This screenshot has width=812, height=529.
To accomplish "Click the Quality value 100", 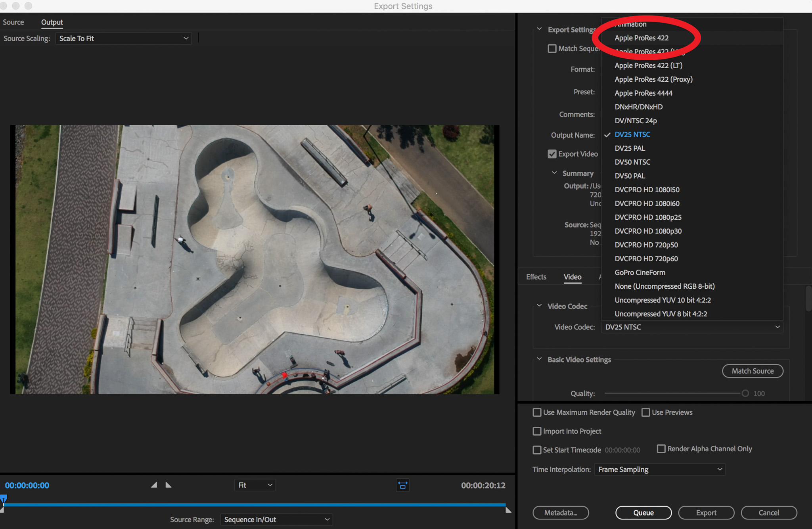I will coord(759,394).
